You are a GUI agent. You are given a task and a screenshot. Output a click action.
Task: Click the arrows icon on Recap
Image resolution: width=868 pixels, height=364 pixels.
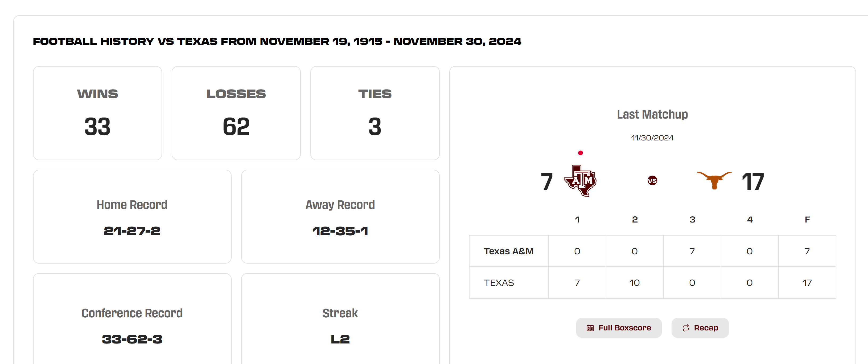click(685, 328)
